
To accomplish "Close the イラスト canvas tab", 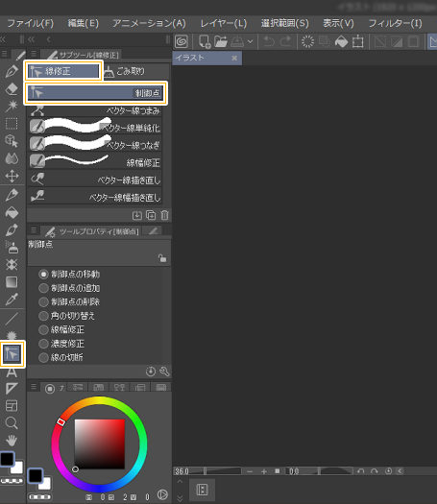I will click(234, 59).
